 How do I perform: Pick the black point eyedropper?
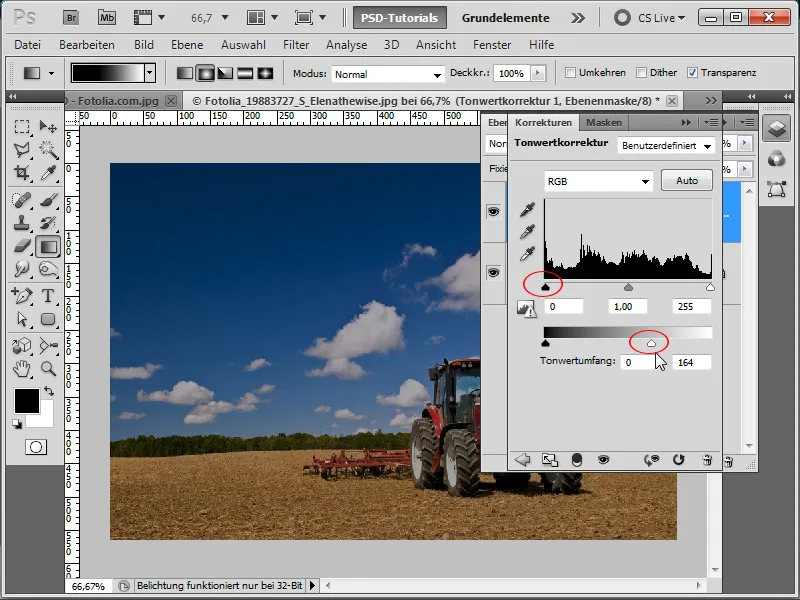527,210
